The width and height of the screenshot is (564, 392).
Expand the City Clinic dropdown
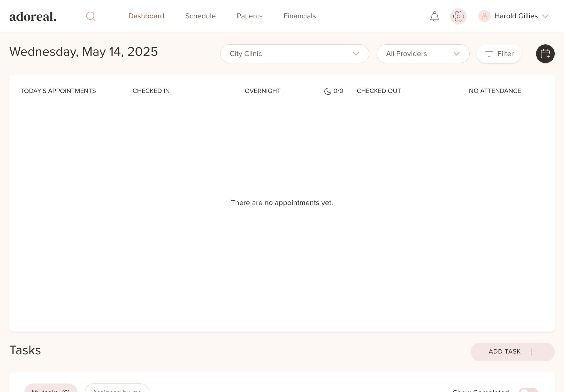[x=294, y=54]
